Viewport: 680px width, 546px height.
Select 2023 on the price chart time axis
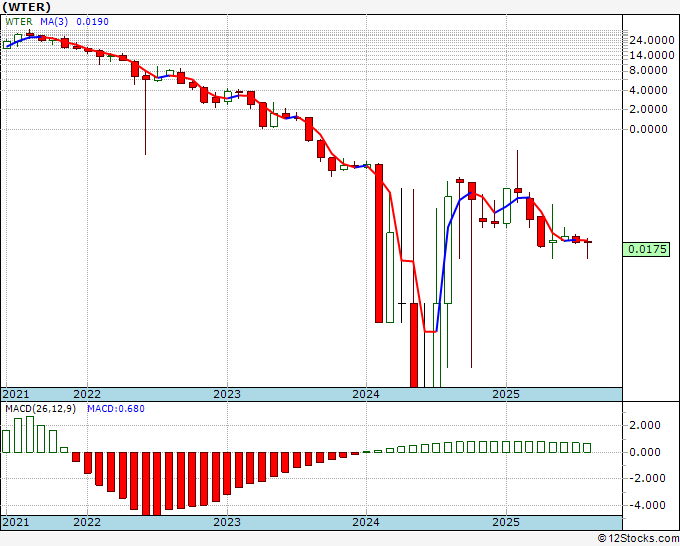pyautogui.click(x=227, y=394)
